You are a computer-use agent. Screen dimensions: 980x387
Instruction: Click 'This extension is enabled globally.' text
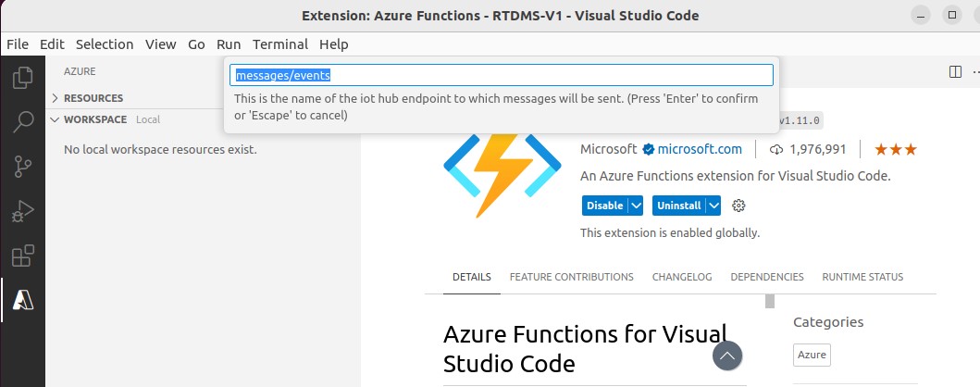click(x=670, y=233)
